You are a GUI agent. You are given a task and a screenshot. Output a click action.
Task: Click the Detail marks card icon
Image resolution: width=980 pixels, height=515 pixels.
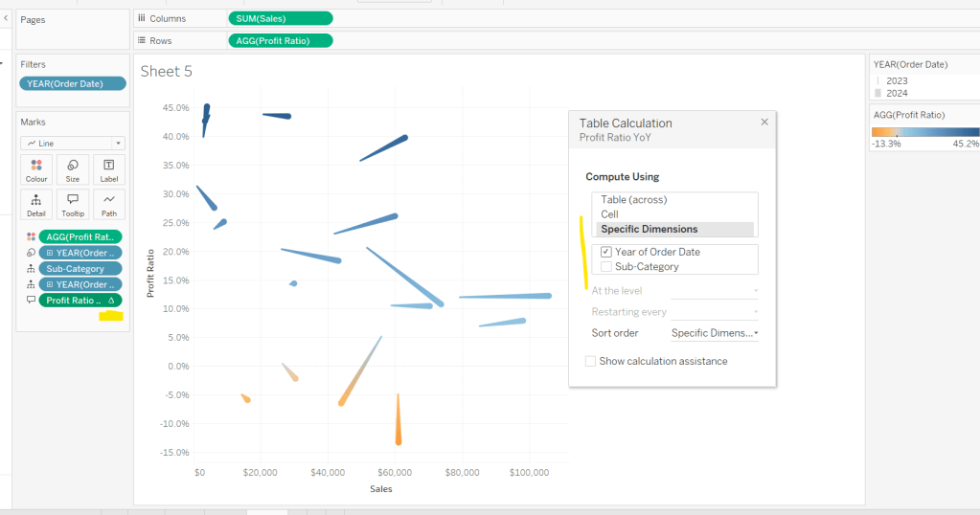point(36,204)
